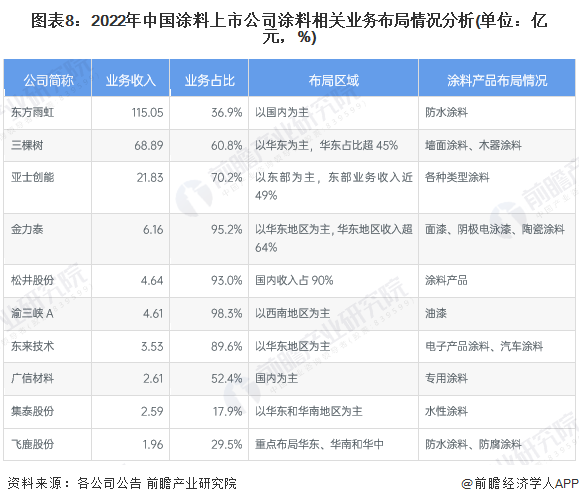Click the product text 各种类型涂料
The image size is (579, 504).
click(457, 177)
